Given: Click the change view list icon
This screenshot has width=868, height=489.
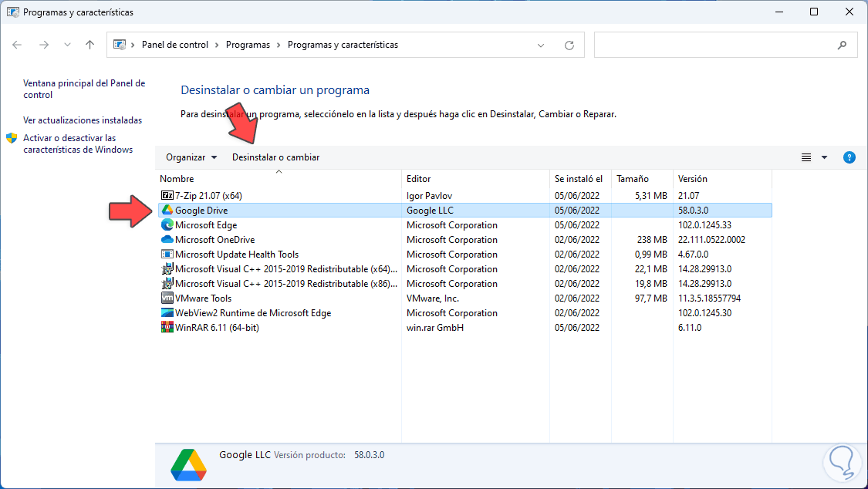Looking at the screenshot, I should (x=806, y=157).
